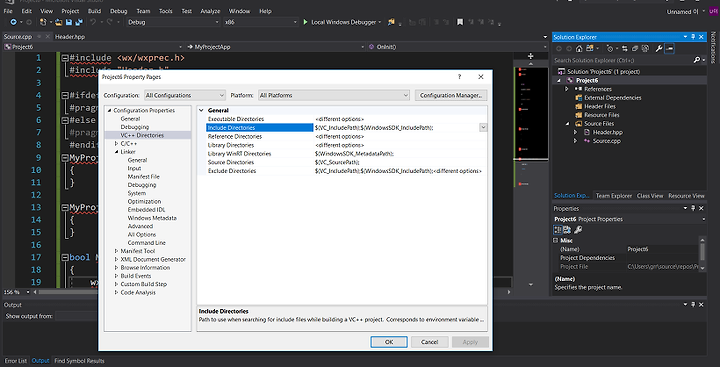Screen dimensions: 720x367
Task: Expand the C/C++ node in property tree
Action: pos(117,144)
